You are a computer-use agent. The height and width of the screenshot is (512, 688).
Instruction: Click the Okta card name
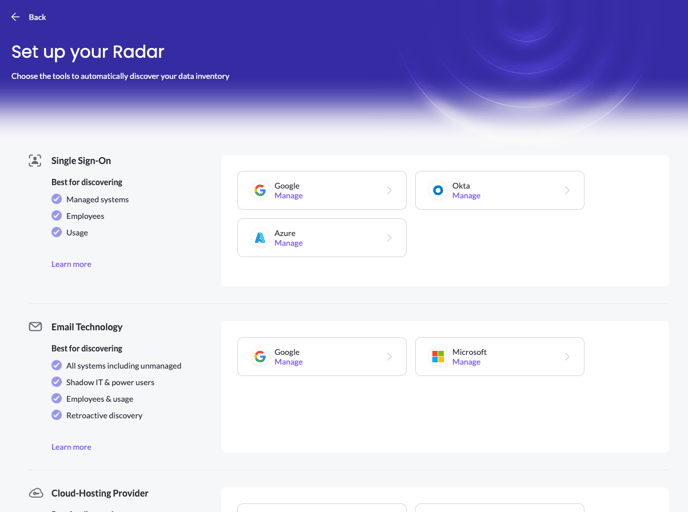[x=461, y=186]
